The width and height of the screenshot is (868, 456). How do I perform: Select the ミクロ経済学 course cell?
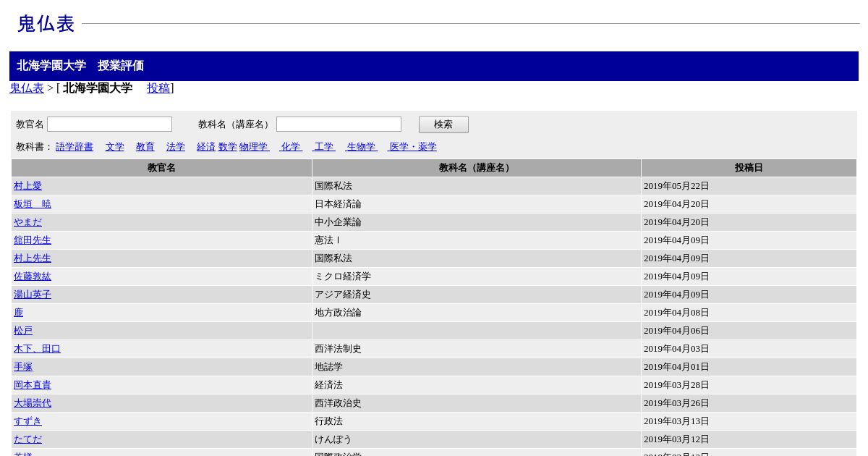[477, 276]
